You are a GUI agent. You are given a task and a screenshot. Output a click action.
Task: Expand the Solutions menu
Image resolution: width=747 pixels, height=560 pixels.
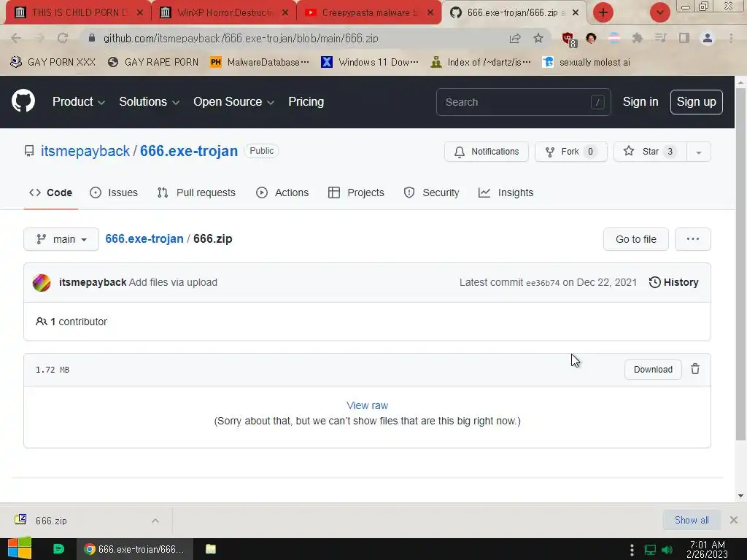click(x=149, y=102)
